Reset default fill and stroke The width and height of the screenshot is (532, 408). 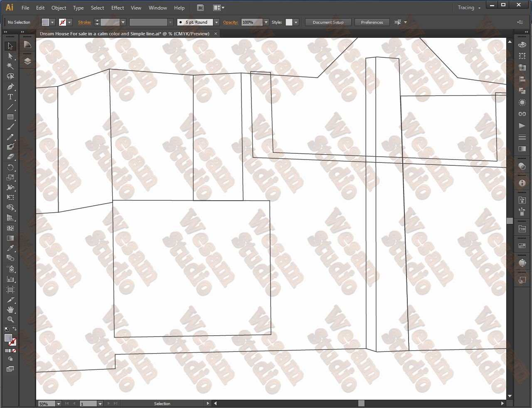click(x=6, y=329)
